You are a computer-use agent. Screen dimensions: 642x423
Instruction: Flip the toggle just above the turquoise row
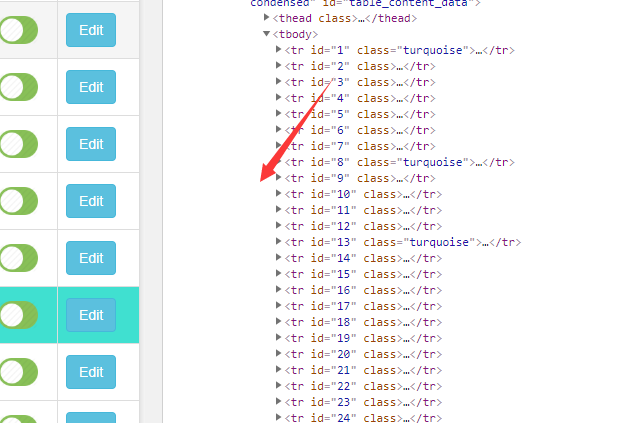[x=19, y=258]
